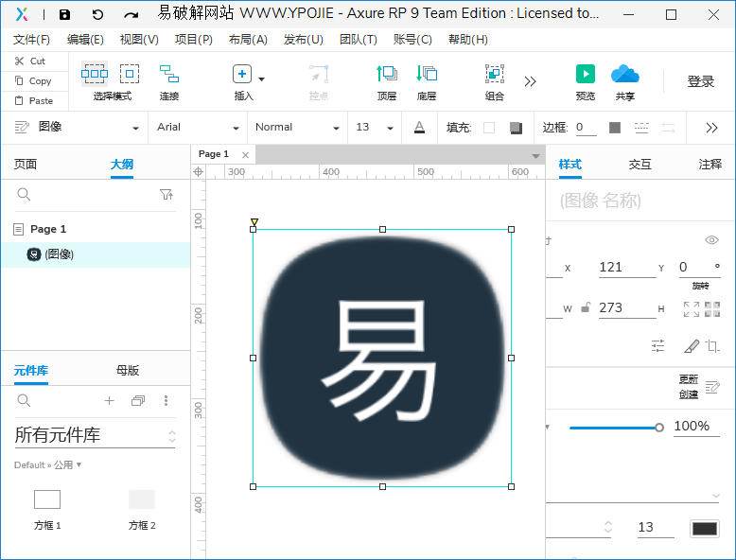Toggle 选择模式 contained selection mode
The width and height of the screenshot is (736, 560).
tap(130, 74)
